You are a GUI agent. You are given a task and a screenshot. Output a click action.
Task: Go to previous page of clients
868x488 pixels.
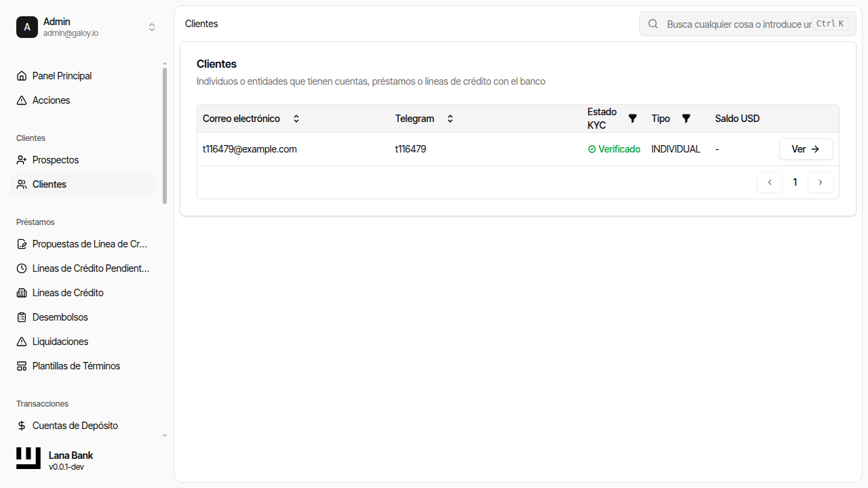click(770, 182)
